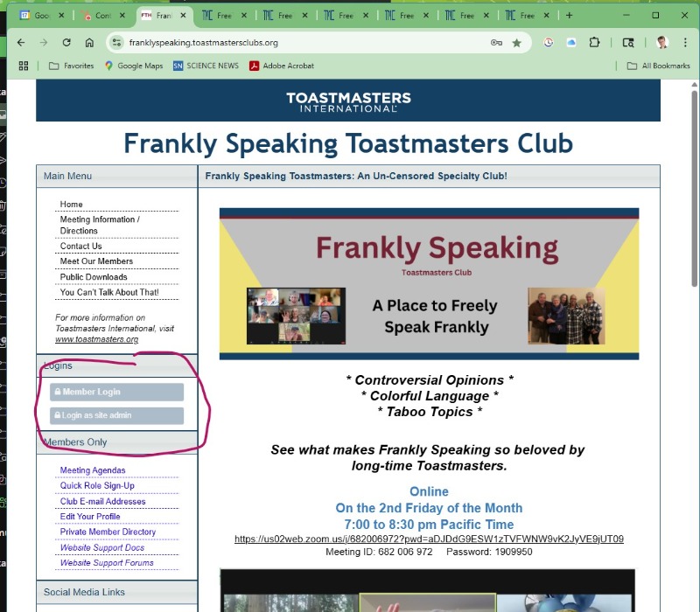Open the Google Maps bookmark
The width and height of the screenshot is (700, 612).
click(134, 66)
